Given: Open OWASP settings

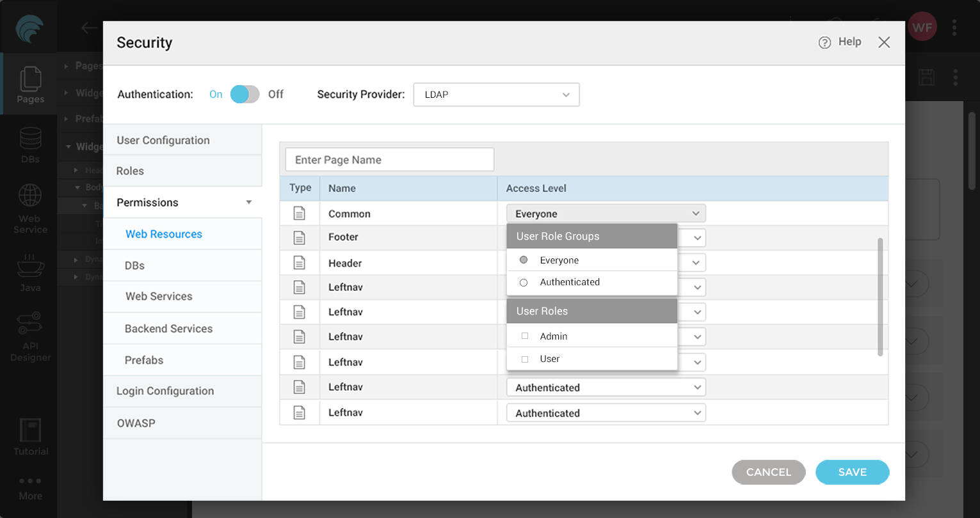Looking at the screenshot, I should point(182,423).
